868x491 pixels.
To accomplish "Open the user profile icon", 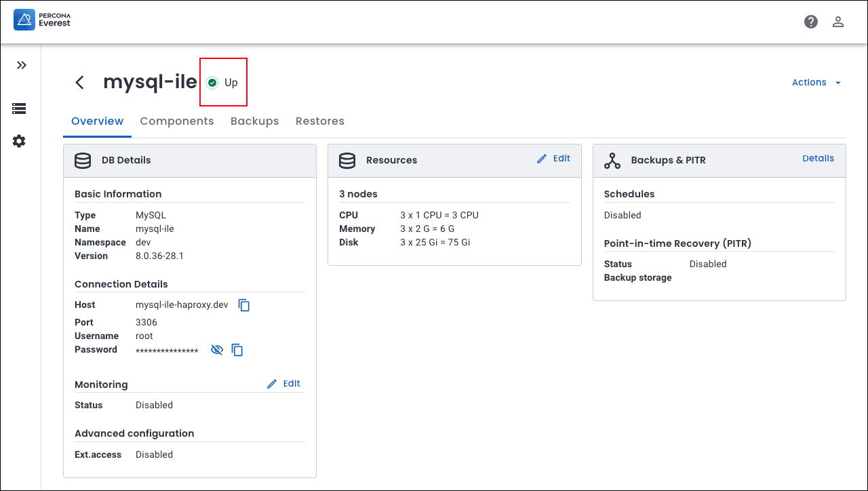I will click(x=838, y=22).
